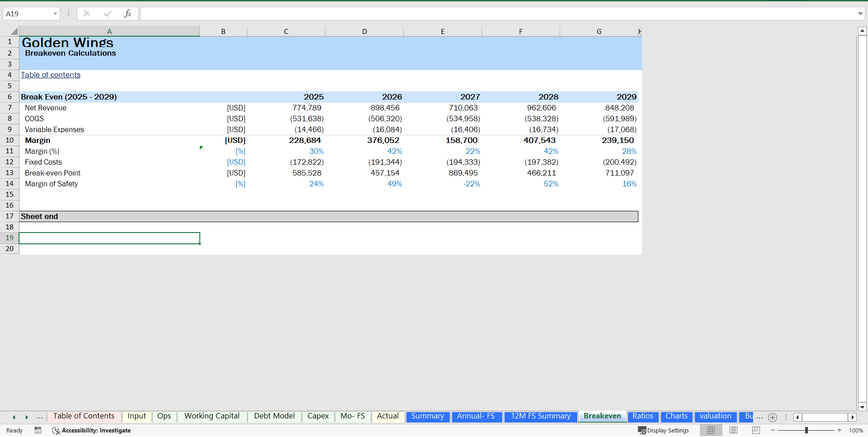Click the zoom out minus button
Screen dimensions: 868x437
click(x=773, y=430)
